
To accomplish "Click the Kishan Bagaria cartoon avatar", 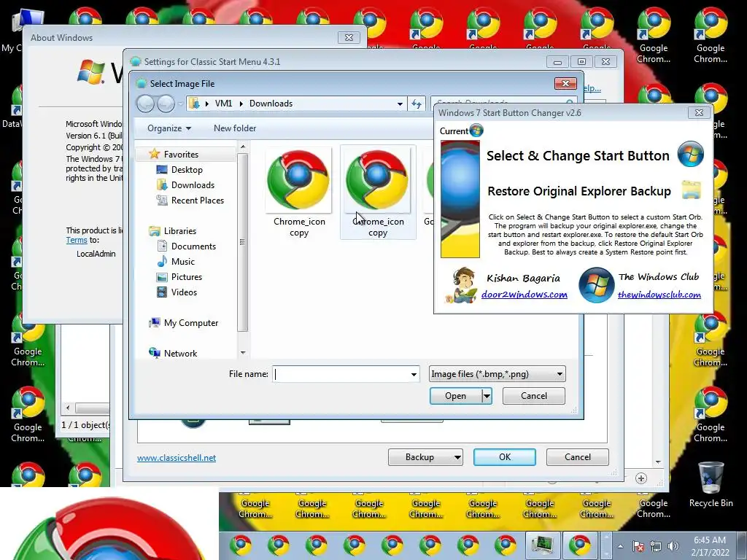I will pyautogui.click(x=462, y=285).
